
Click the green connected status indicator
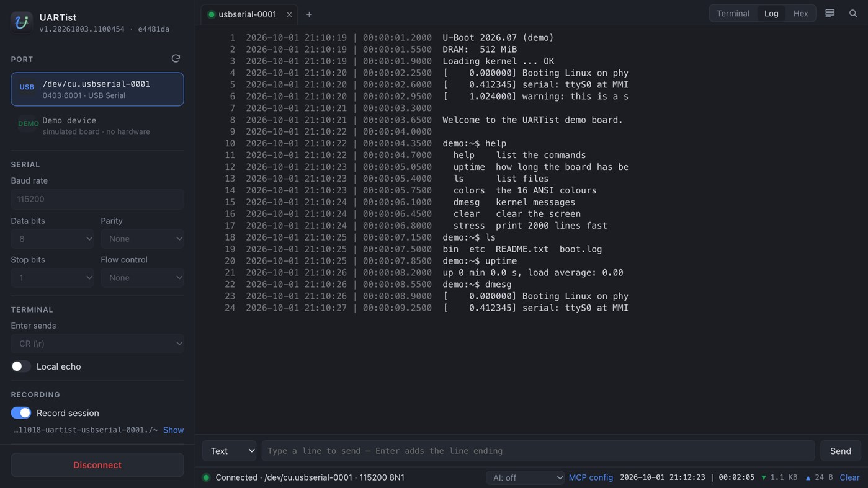206,477
